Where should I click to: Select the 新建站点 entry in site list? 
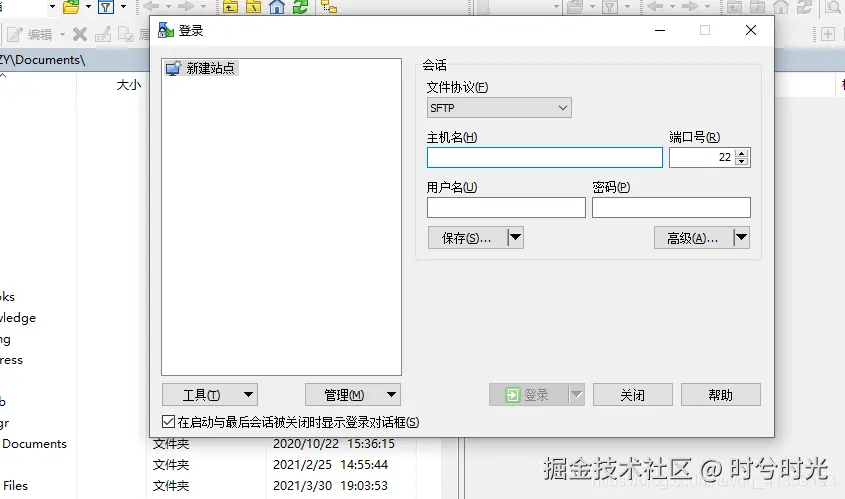[x=202, y=68]
